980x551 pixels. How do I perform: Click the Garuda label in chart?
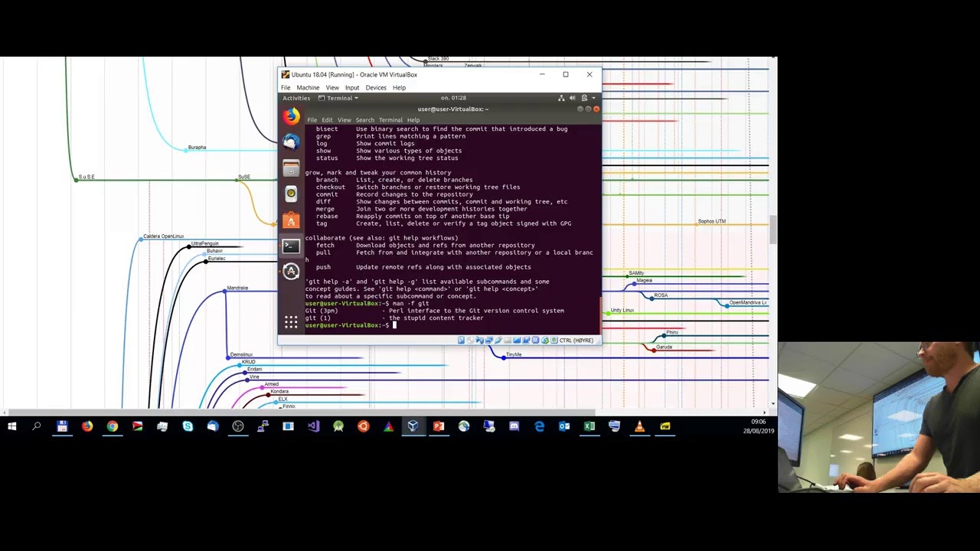[664, 347]
